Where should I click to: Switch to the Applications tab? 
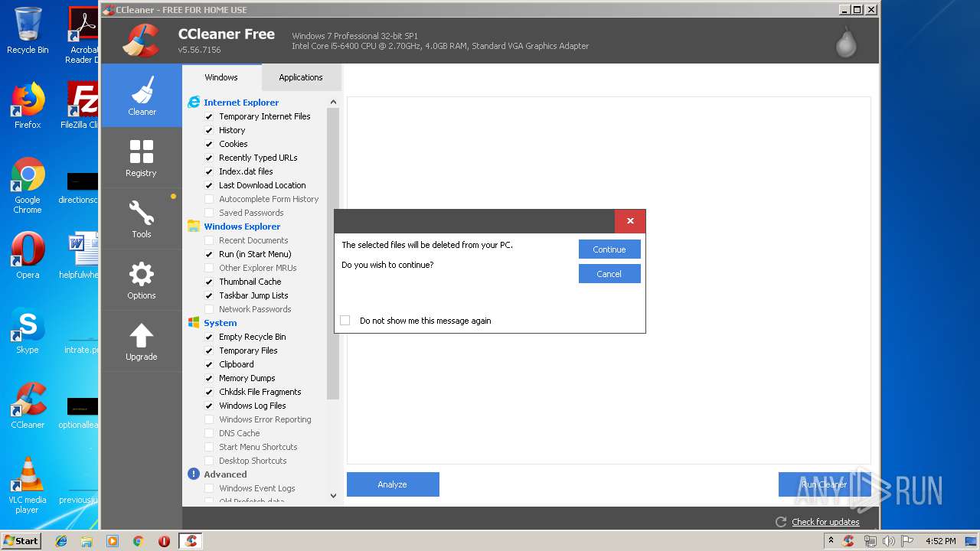click(x=301, y=77)
